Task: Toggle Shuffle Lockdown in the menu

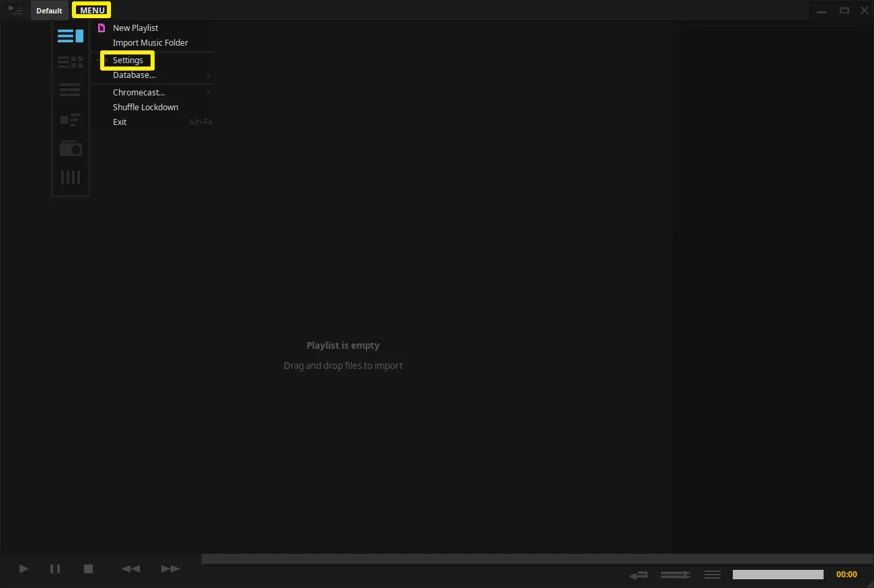Action: [x=153, y=108]
